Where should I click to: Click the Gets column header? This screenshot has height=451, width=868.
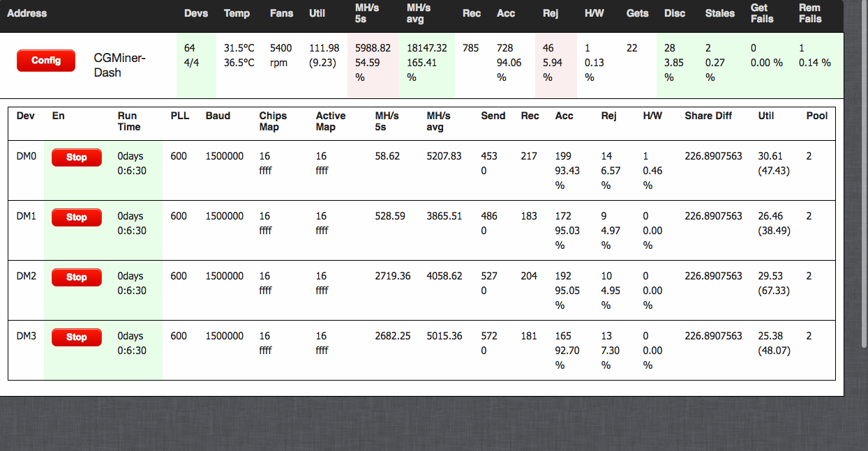(x=638, y=13)
